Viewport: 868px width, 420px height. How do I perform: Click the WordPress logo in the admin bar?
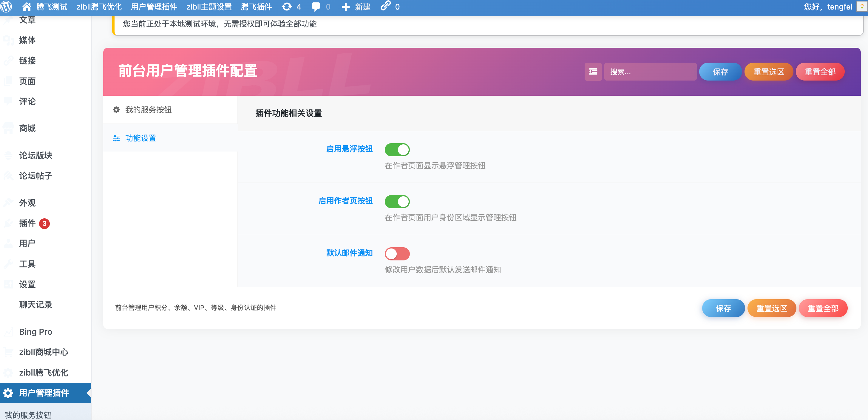[7, 6]
